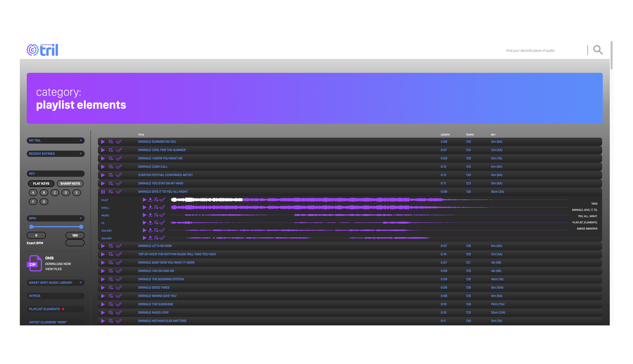Select key F filter
633x364 pixels.
point(33,202)
